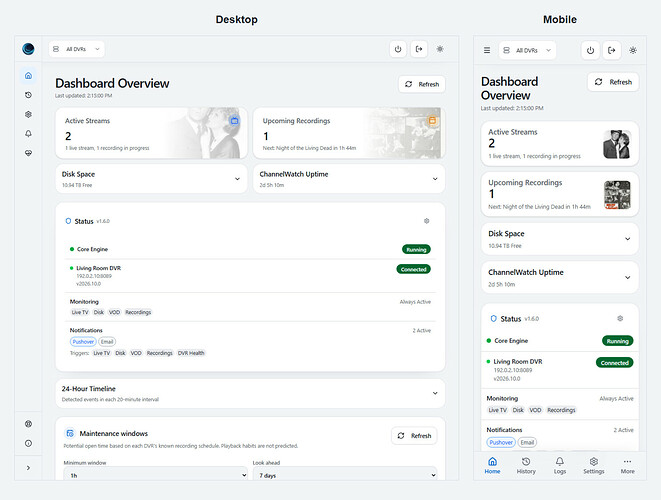Expand 24-Hour Timeline section
Viewport: 661px width, 500px height.
click(250, 393)
